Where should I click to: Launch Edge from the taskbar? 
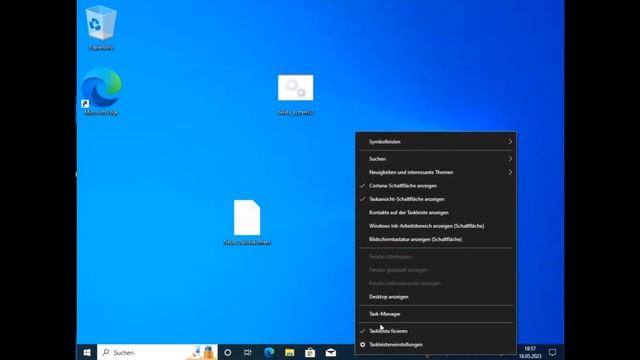tap(269, 352)
